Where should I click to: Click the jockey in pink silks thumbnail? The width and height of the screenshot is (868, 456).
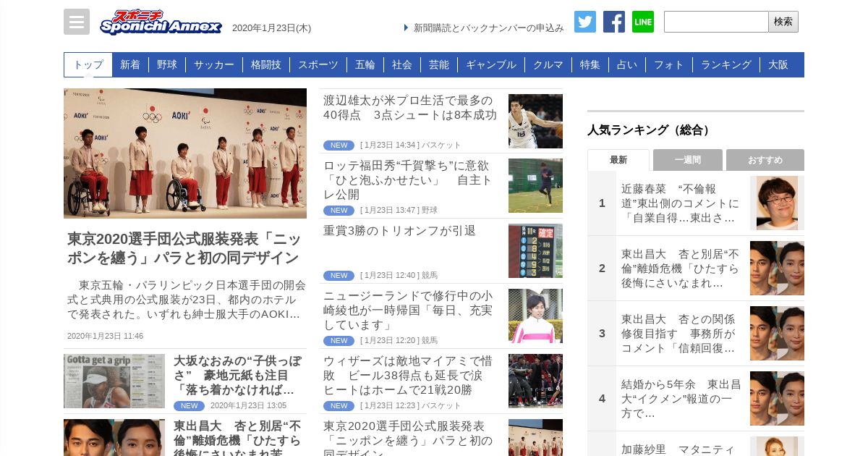pyautogui.click(x=535, y=316)
